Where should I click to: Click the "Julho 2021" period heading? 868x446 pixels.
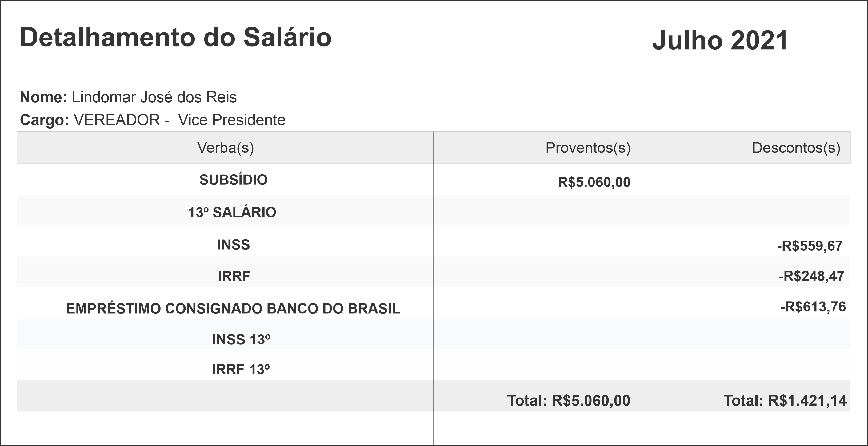[x=720, y=40]
